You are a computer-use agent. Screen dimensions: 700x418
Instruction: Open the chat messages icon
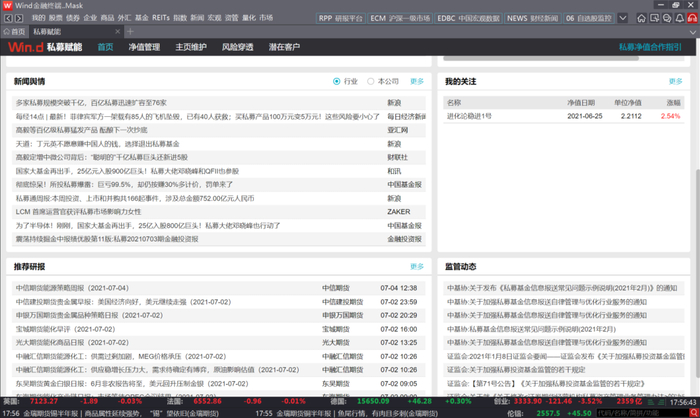(667, 18)
